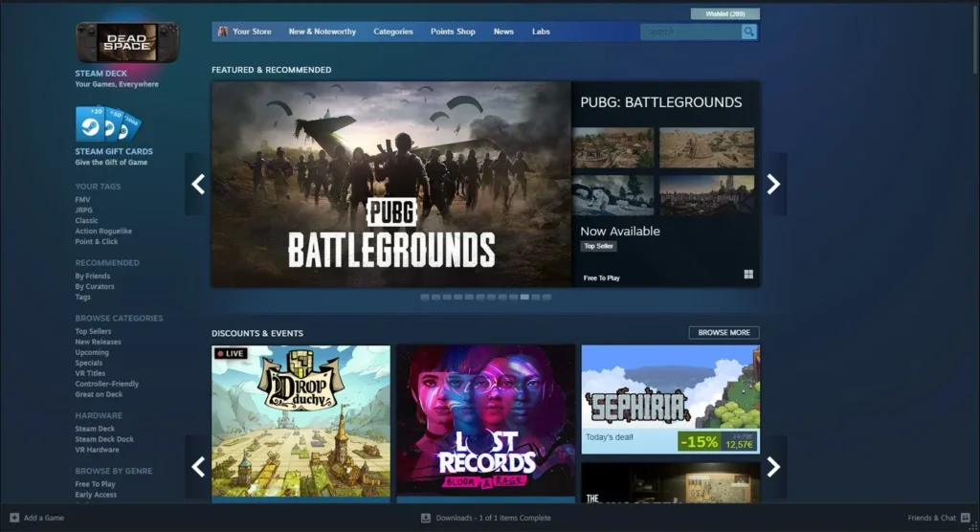Click the Windows platform icon on PUBG card

click(748, 275)
